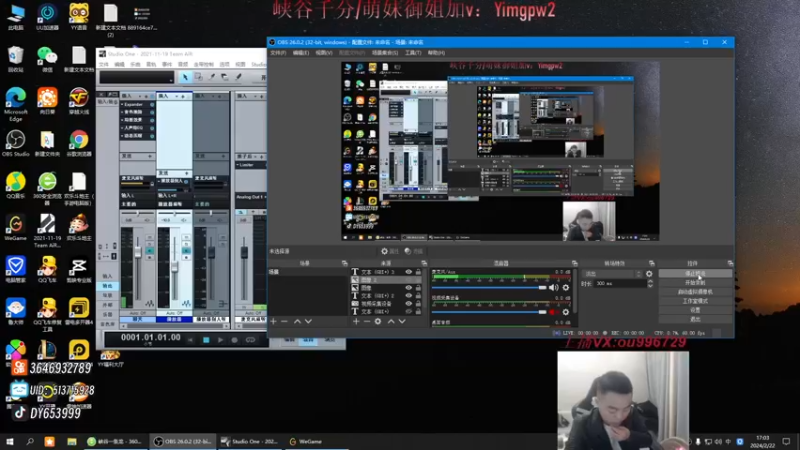Open 文件(F) menu in OBS

[x=278, y=53]
